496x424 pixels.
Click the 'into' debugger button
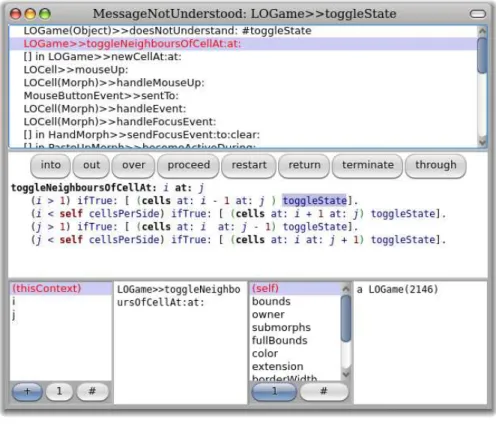tap(50, 165)
